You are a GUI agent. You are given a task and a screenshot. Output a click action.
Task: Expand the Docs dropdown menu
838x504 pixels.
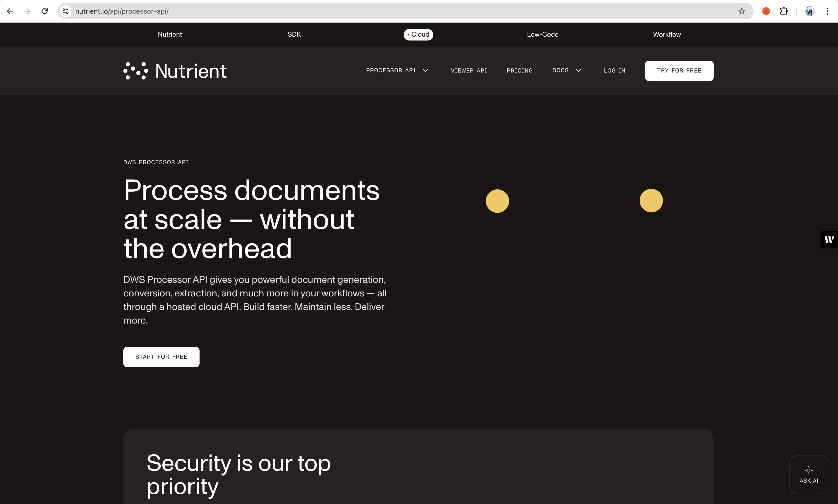coord(567,70)
